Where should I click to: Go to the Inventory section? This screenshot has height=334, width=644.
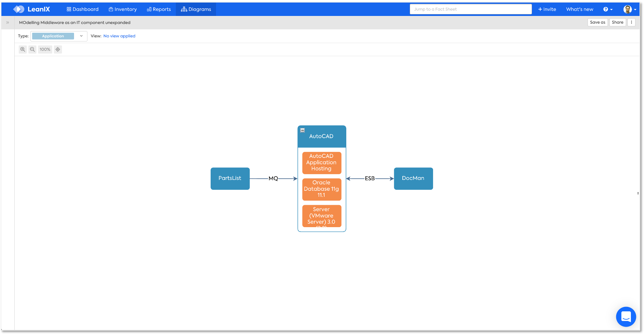coord(123,9)
